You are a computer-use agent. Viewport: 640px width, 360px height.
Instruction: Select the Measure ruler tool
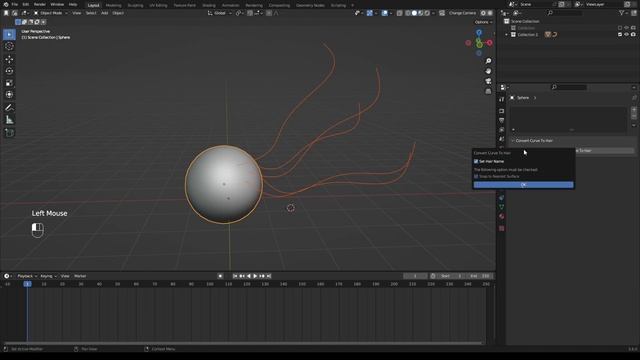(9, 120)
